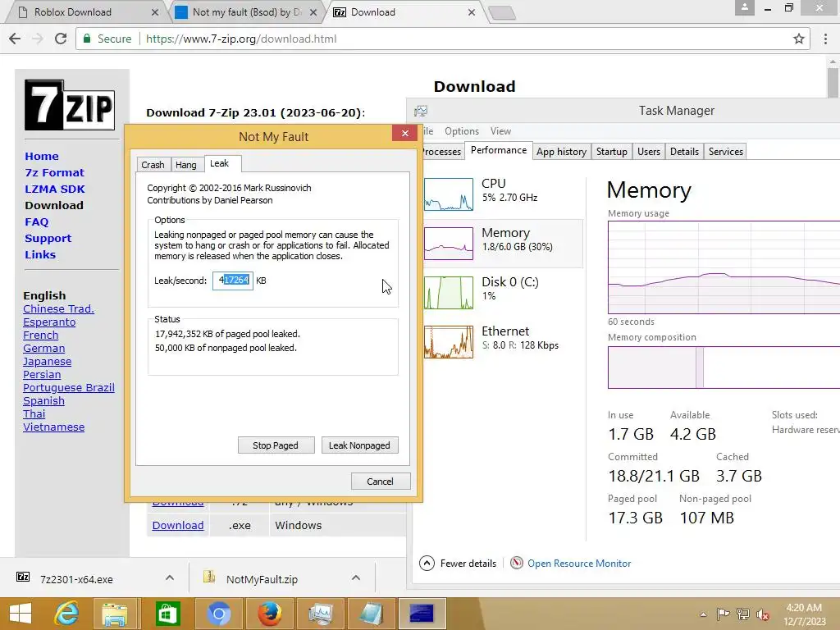
Task: Click the Task Manager title bar icon
Action: pyautogui.click(x=421, y=111)
